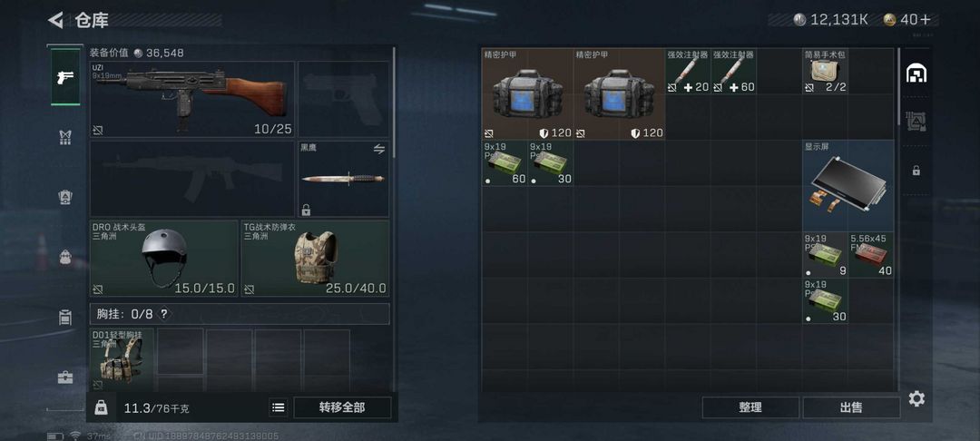Select the UZI weapon slot
This screenshot has height=441, width=980.
[191, 99]
